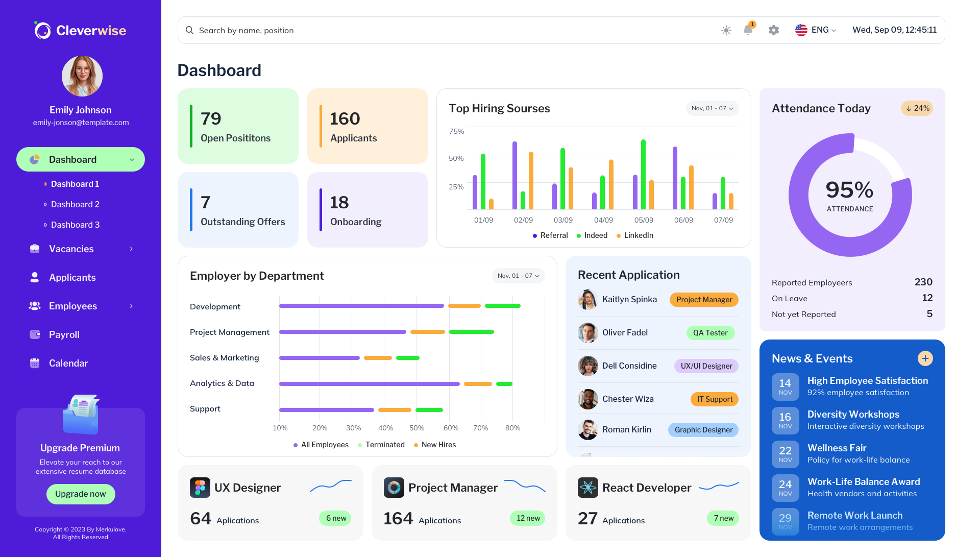980x557 pixels.
Task: Toggle the Terminated legend under Employer by Department
Action: point(381,445)
